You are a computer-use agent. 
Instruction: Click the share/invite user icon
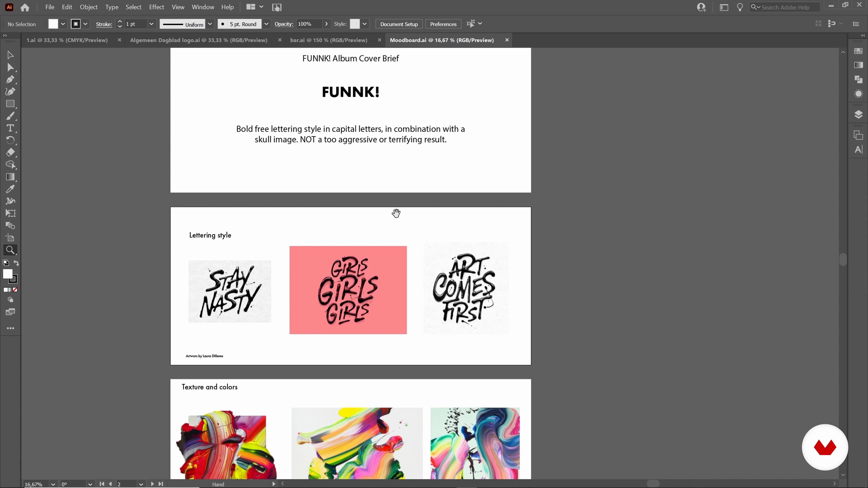702,7
